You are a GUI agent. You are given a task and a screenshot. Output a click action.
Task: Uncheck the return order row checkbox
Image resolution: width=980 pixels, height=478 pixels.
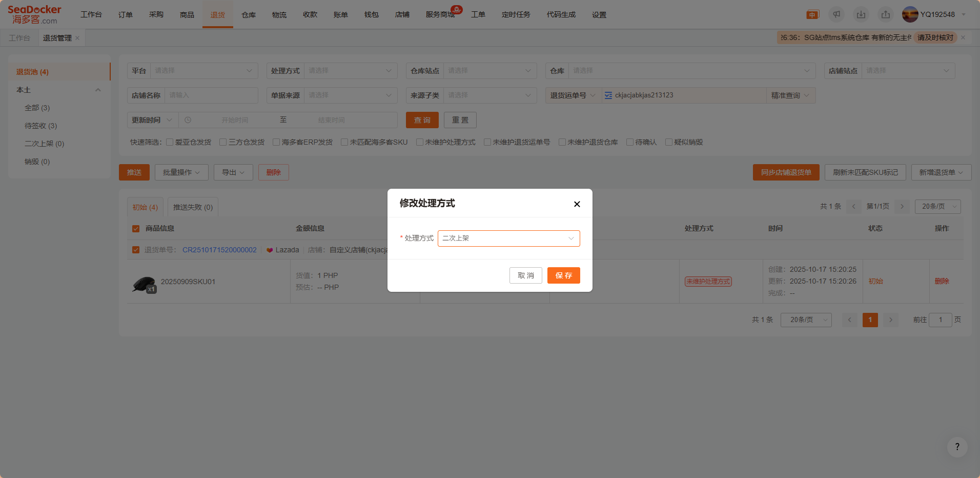click(136, 250)
